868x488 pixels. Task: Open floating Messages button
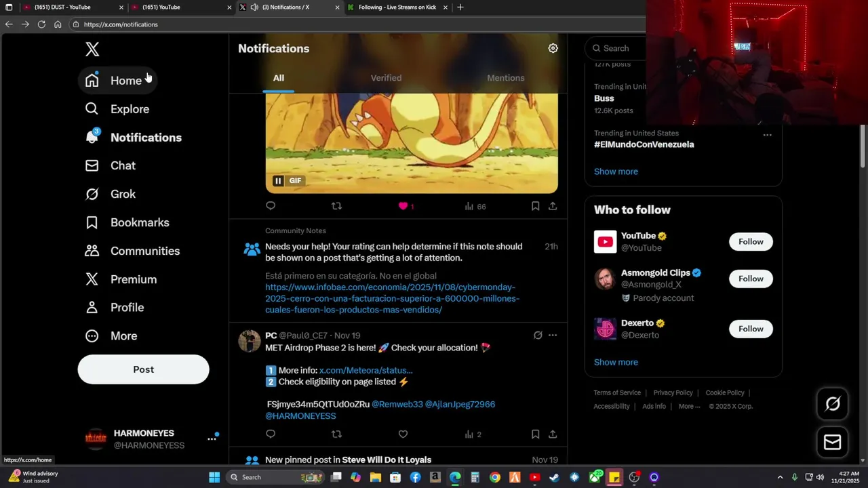point(833,443)
